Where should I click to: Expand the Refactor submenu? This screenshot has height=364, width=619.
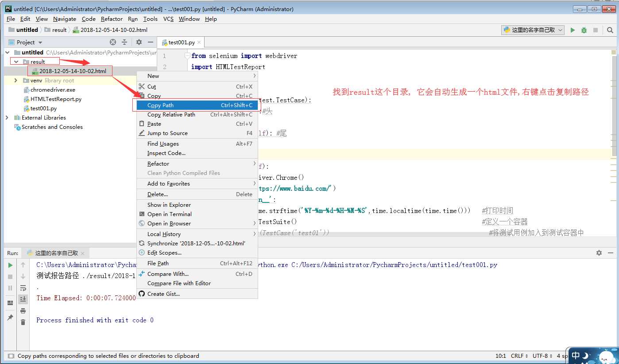(x=197, y=164)
